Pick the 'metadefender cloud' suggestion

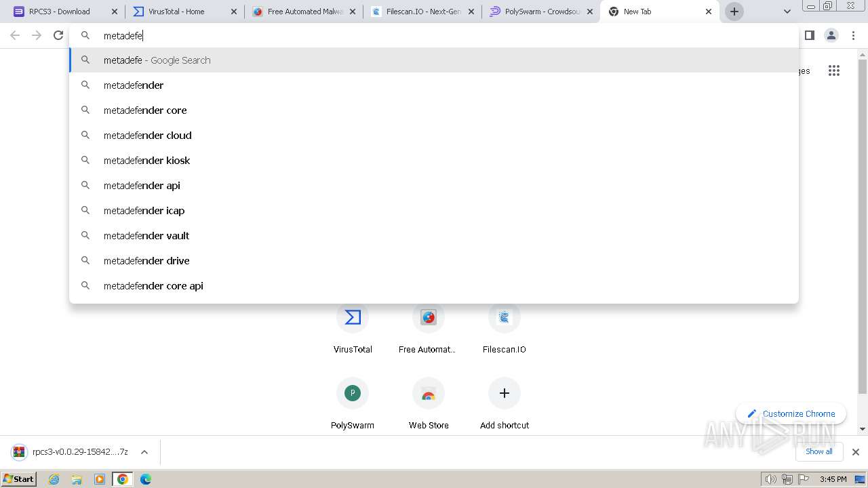(x=434, y=136)
